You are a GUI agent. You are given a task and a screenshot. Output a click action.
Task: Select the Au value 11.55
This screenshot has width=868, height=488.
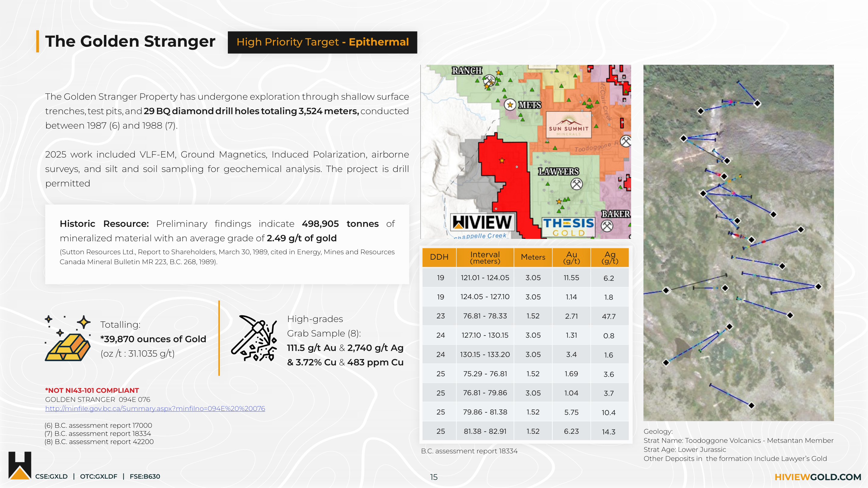tap(571, 277)
